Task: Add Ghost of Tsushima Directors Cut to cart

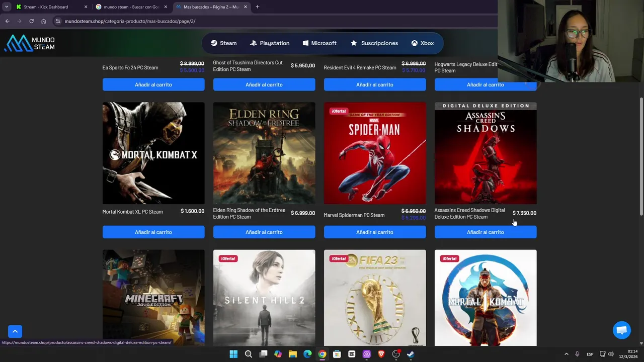Action: coord(264,84)
